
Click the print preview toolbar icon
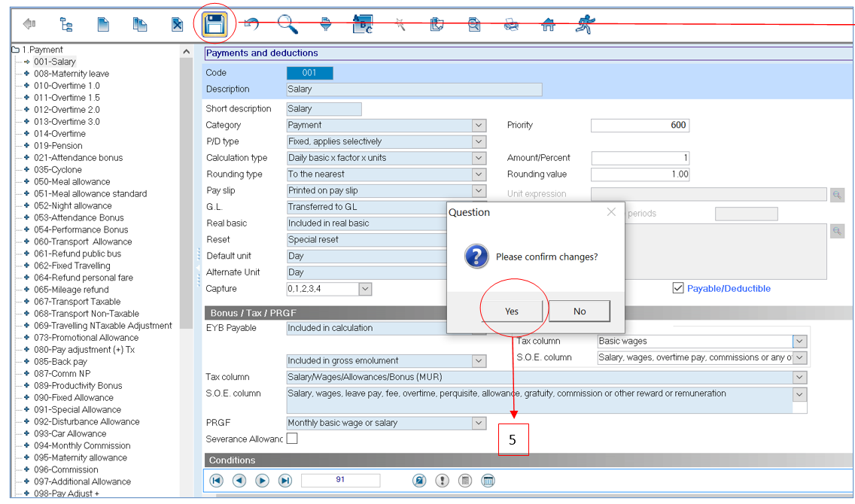(474, 24)
